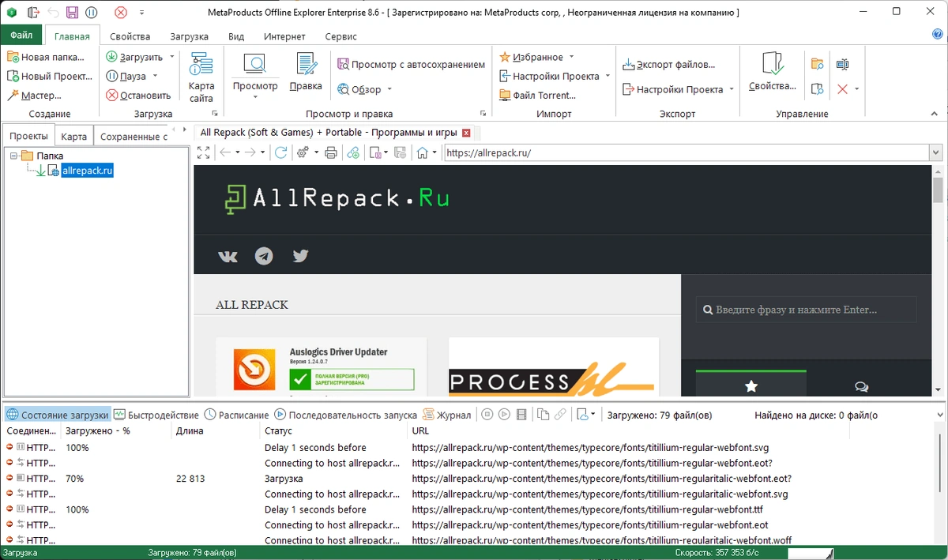This screenshot has width=948, height=560.
Task: Open the Сервис ribbon tab
Action: click(x=340, y=36)
